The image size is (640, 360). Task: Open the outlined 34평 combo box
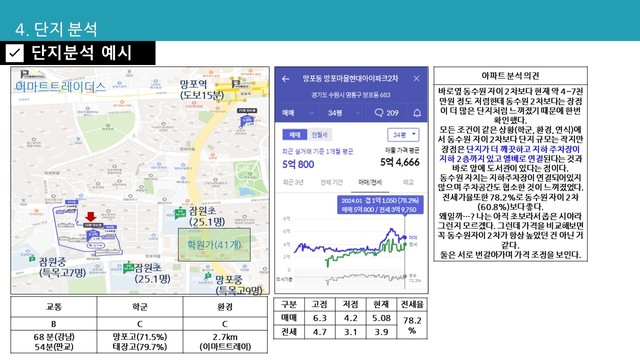[x=403, y=135]
